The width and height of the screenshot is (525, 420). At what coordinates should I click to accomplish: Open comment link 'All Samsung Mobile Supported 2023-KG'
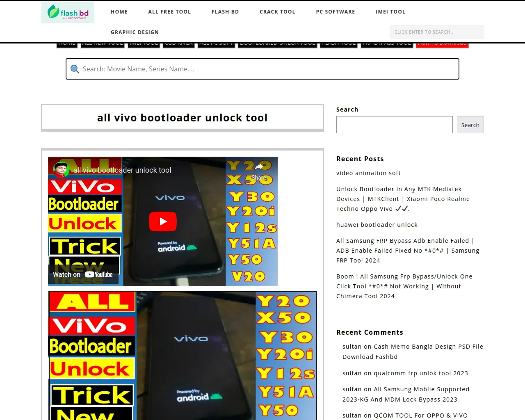pos(406,394)
